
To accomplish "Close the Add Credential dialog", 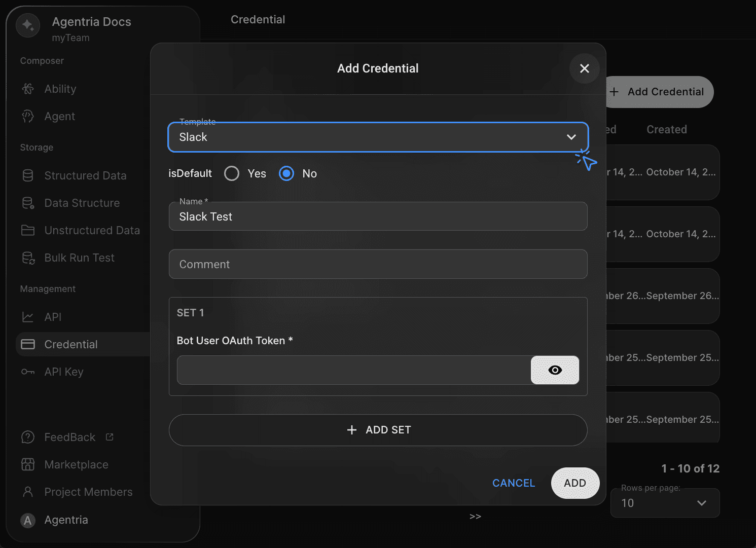I will 585,68.
